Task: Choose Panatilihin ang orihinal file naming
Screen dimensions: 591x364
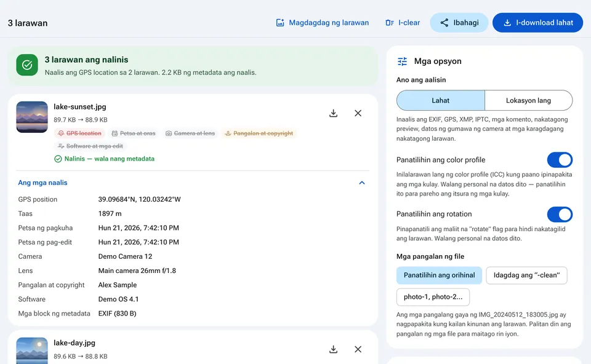Action: click(x=439, y=275)
